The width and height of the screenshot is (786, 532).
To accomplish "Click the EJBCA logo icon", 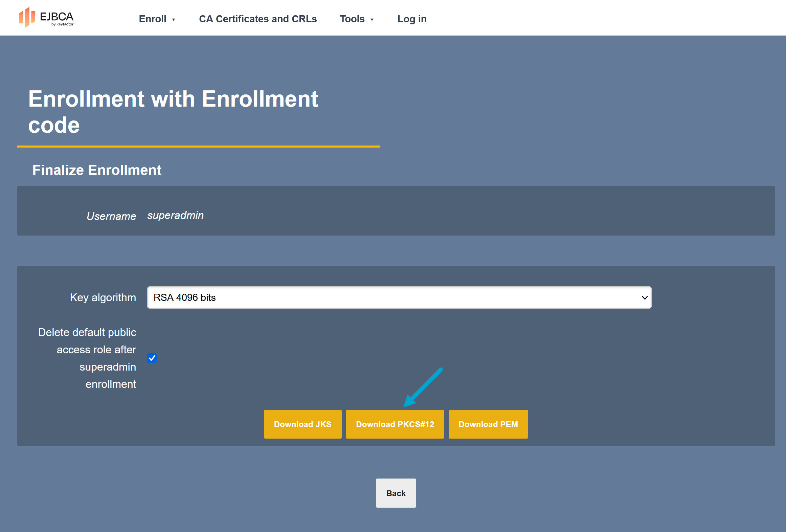I will coord(27,17).
